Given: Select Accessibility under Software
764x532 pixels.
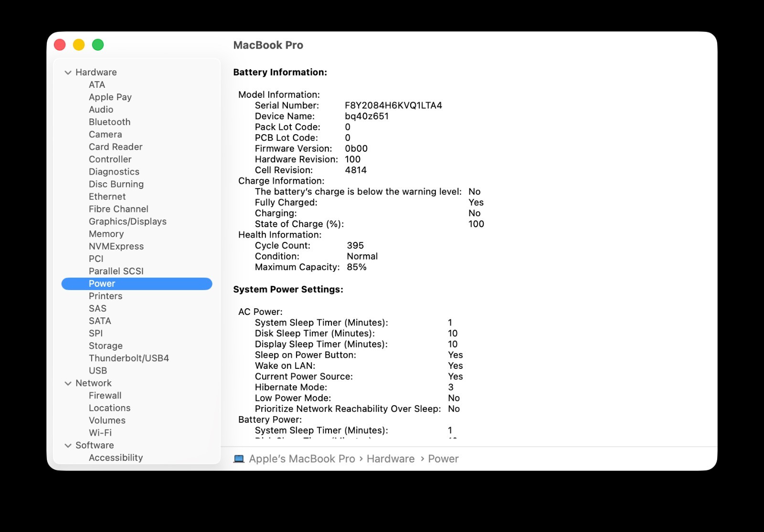Looking at the screenshot, I should click(116, 457).
